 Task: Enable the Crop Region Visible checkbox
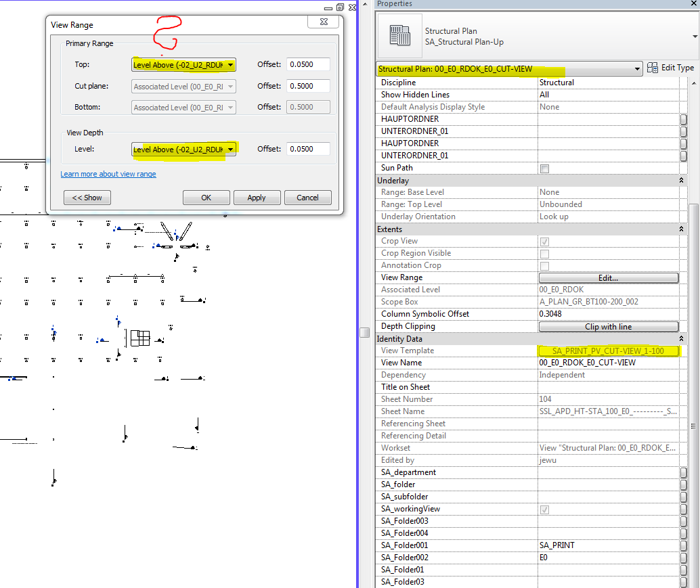(x=544, y=254)
